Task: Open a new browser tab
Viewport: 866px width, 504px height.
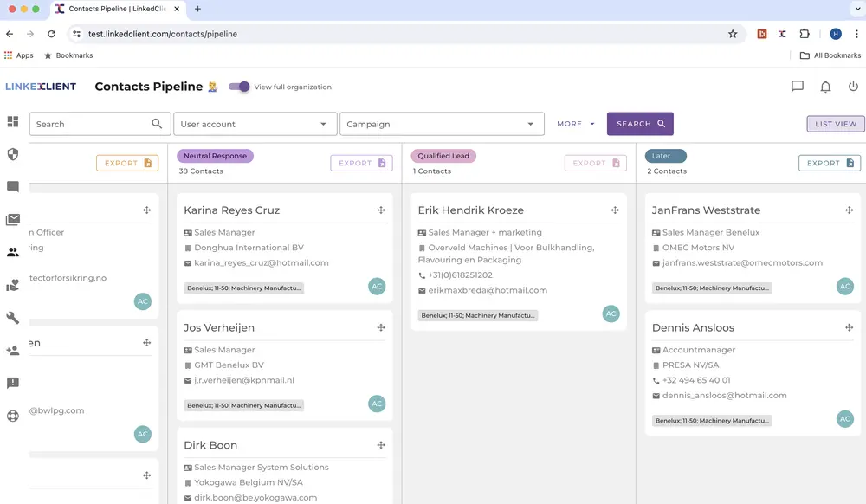Action: 197,9
